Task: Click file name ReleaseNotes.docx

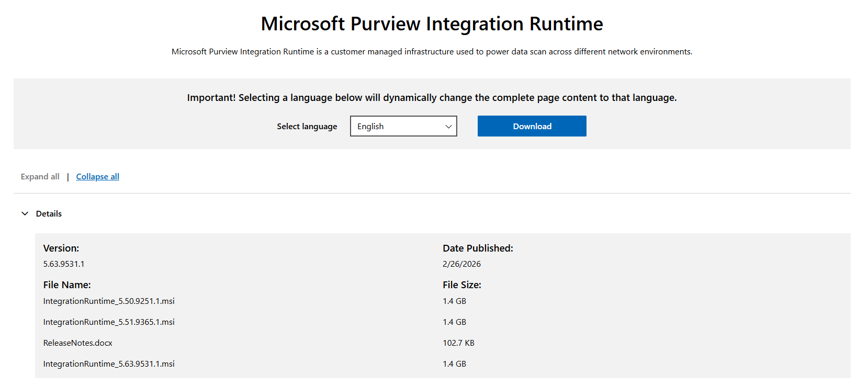Action: pos(78,343)
